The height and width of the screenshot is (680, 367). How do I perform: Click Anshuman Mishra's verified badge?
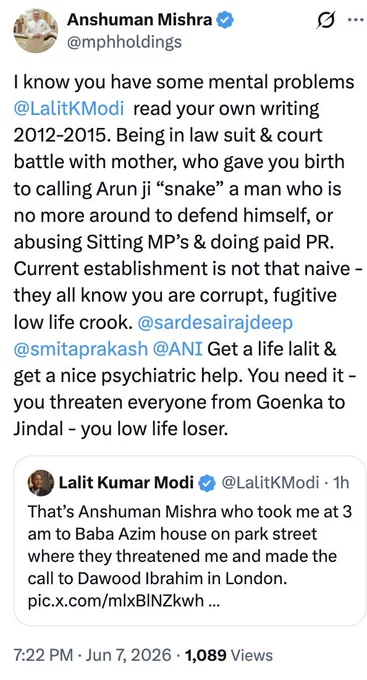225,20
